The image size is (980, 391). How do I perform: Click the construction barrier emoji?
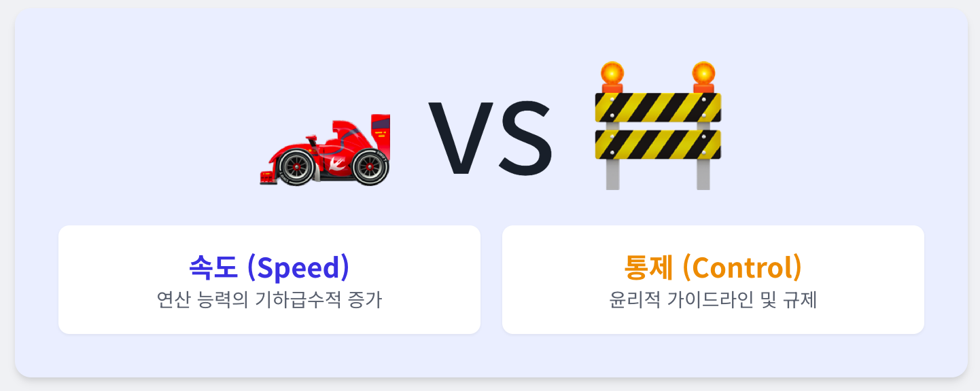[657, 126]
